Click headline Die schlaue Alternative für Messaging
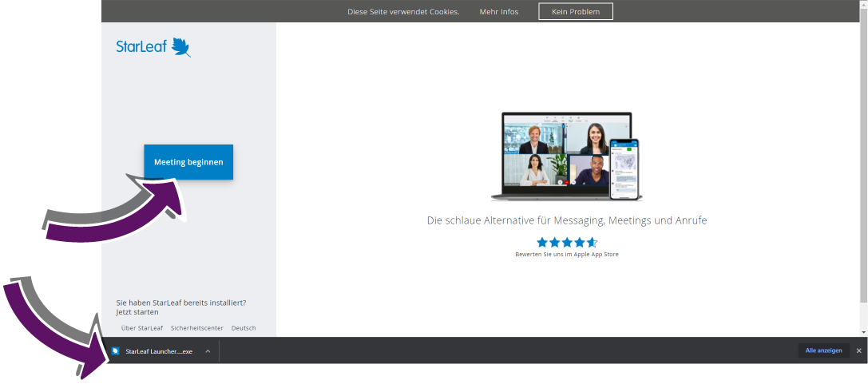 (x=567, y=220)
